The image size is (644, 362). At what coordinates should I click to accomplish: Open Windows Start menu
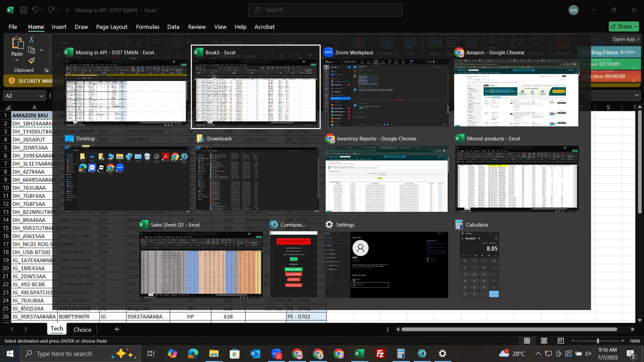coord(10,354)
